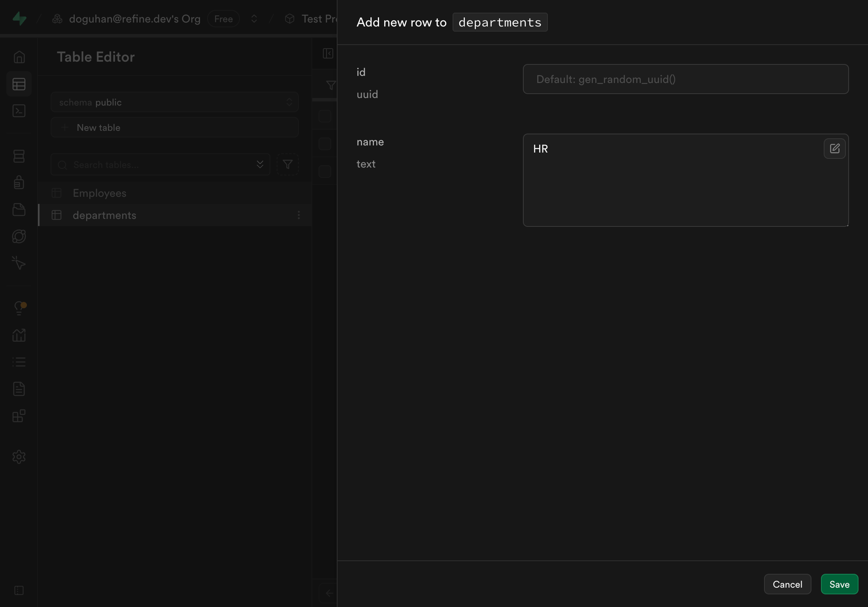868x607 pixels.
Task: Open the Database section
Action: [x=19, y=156]
